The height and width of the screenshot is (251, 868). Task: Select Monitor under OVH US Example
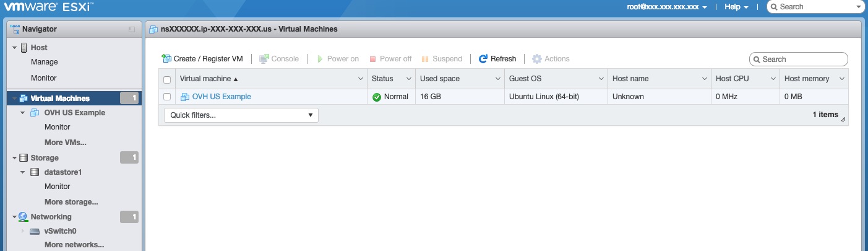[x=58, y=127]
